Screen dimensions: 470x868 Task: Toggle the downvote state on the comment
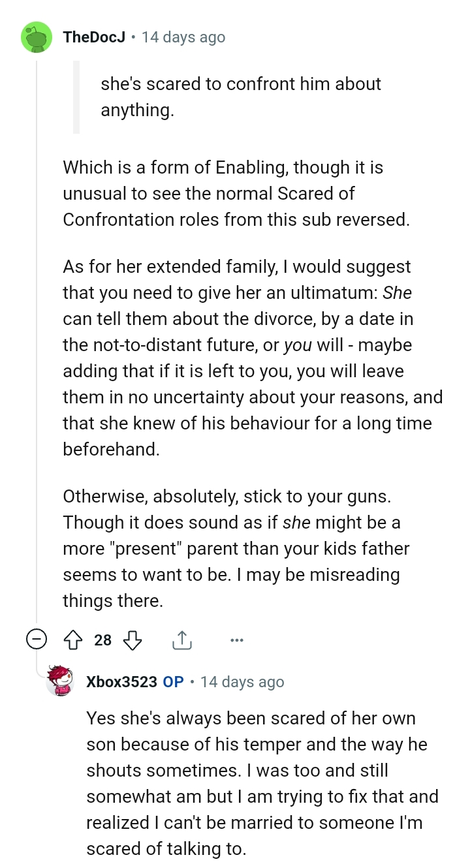[x=132, y=641]
